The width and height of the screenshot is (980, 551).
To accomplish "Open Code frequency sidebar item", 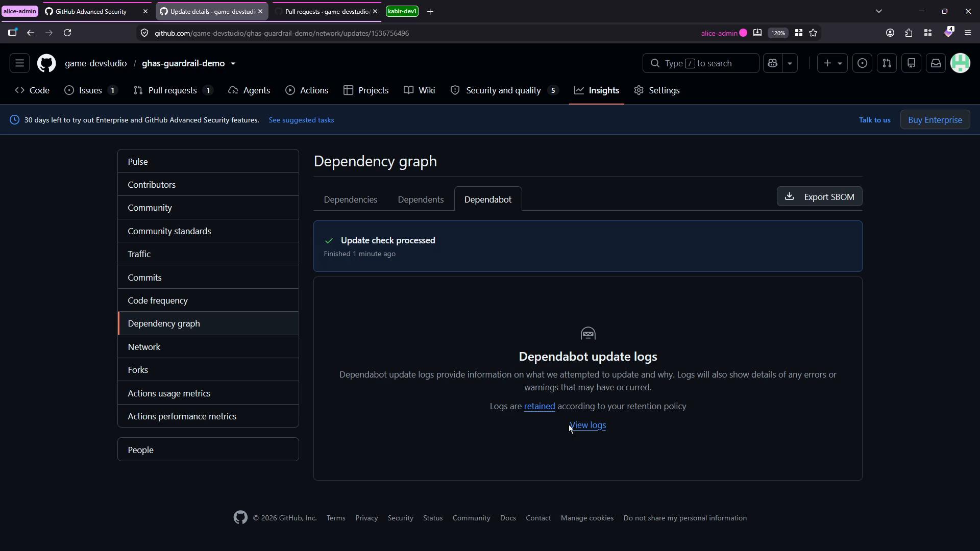I will click(208, 300).
